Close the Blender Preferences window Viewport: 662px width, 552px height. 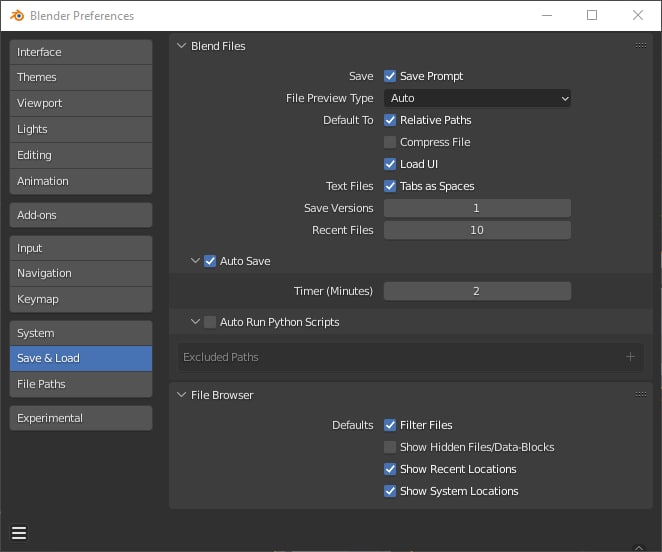pyautogui.click(x=638, y=15)
